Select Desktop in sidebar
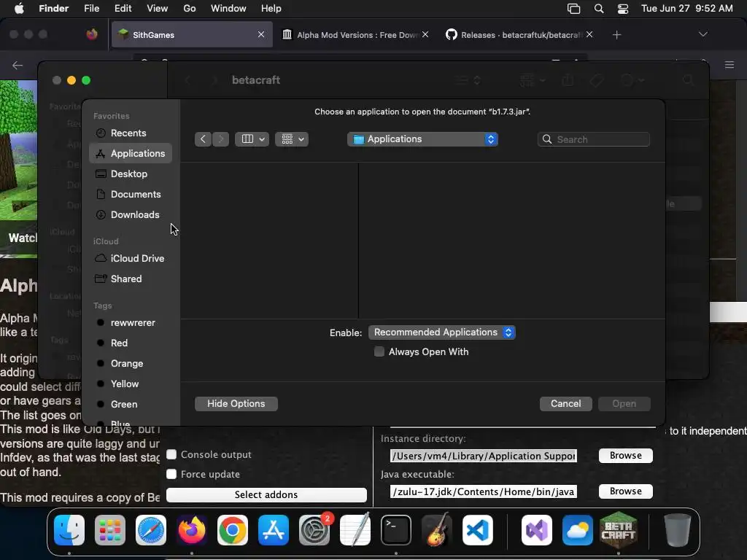This screenshot has width=747, height=560. pos(131,174)
